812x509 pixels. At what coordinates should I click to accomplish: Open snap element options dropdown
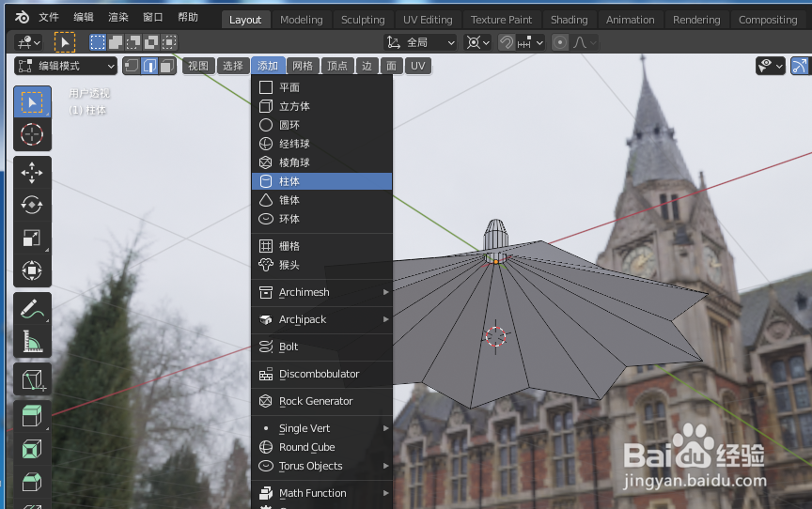coord(531,42)
